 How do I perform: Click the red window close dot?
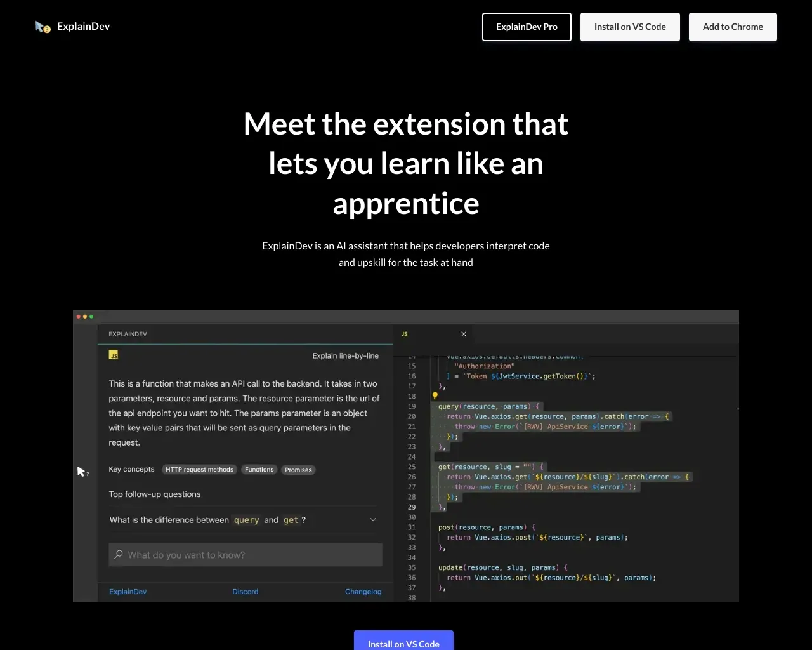pyautogui.click(x=79, y=316)
